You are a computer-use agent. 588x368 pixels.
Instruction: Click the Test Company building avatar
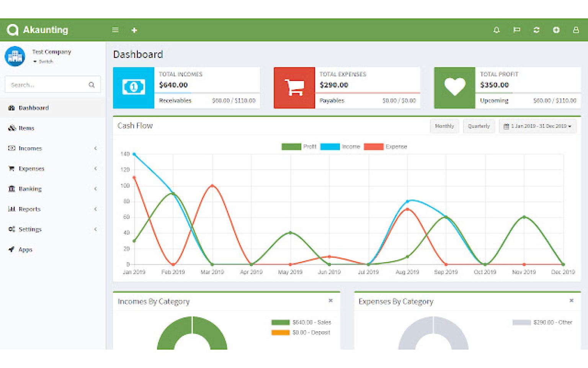pos(15,56)
